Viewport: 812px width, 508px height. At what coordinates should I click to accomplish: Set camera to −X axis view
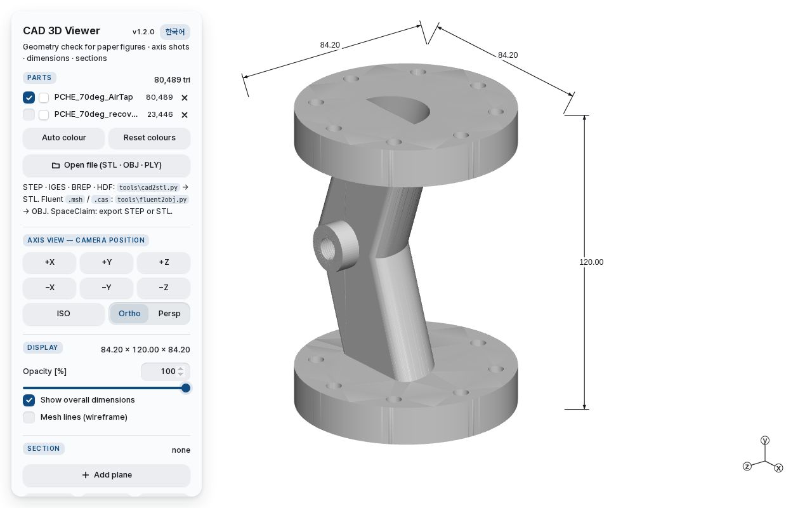tap(49, 288)
